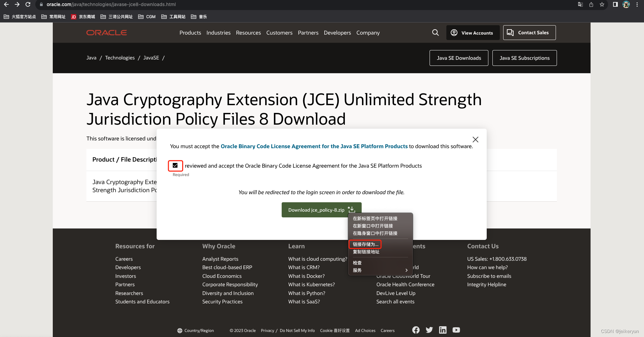Open Oracle's YouTube icon in footer
Image resolution: width=644 pixels, height=337 pixels.
click(456, 330)
